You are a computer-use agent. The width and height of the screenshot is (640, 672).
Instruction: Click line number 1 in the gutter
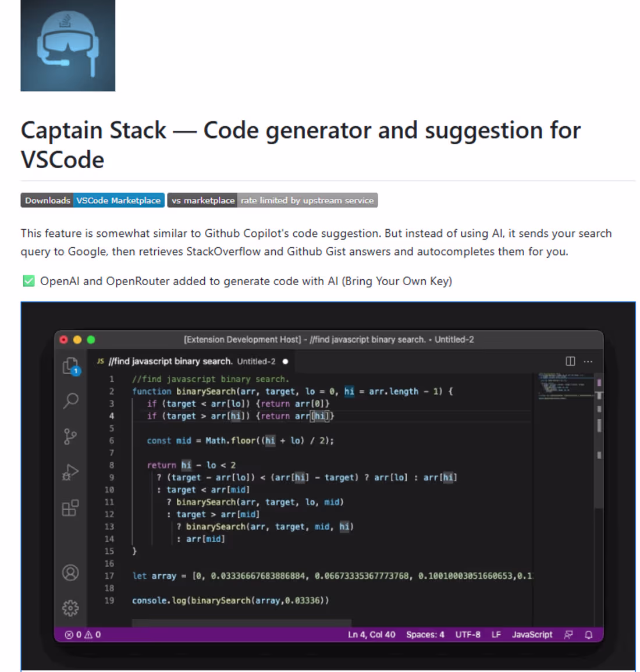click(x=112, y=379)
